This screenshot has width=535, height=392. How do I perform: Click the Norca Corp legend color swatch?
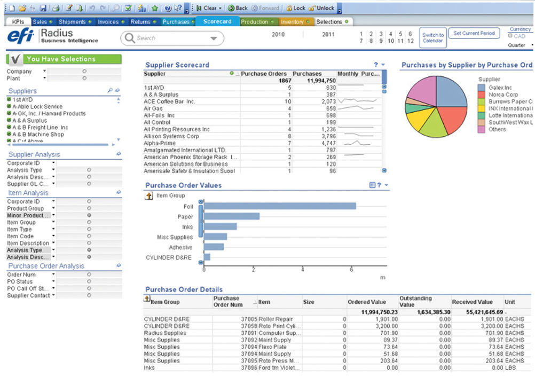point(482,95)
